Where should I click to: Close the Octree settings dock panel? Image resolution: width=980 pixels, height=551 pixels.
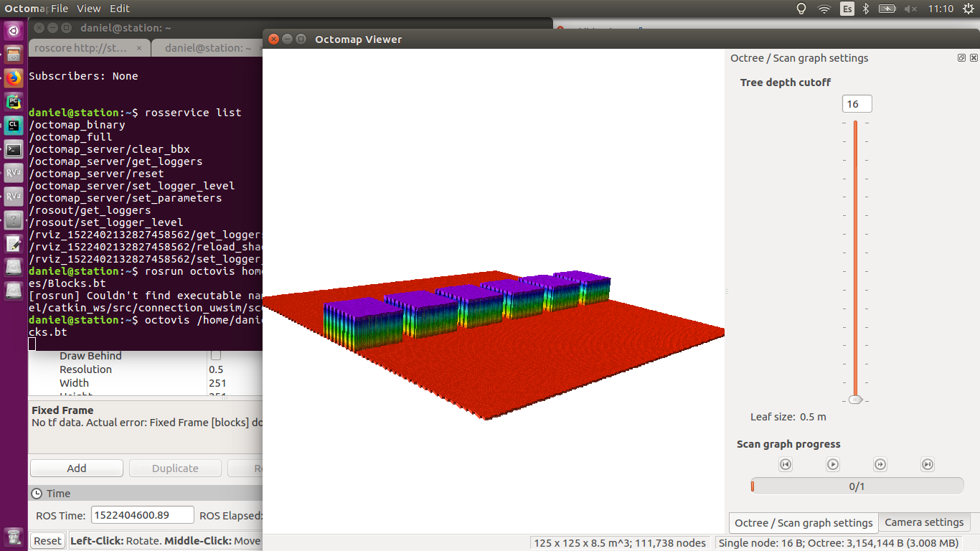tap(974, 58)
